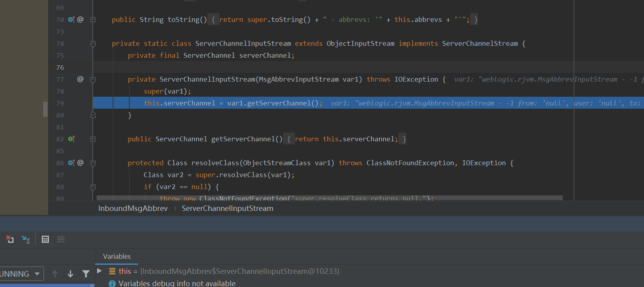Collapse the ServerChannelInputStream class fold on line 74
The image size is (644, 287).
click(93, 44)
